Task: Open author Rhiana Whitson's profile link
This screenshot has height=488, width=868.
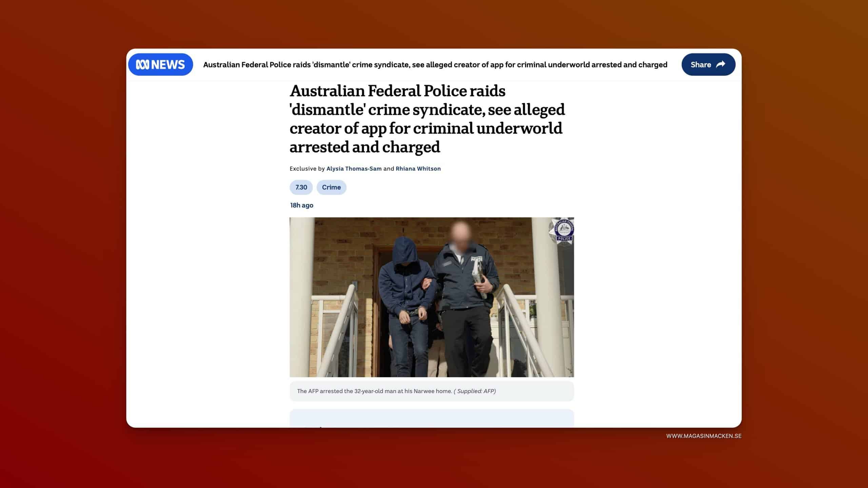Action: 418,169
